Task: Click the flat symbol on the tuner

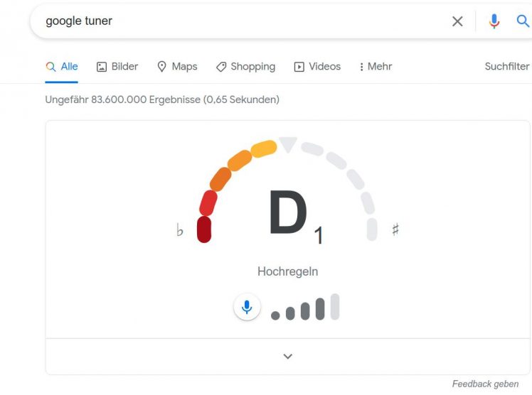Action: pos(180,230)
